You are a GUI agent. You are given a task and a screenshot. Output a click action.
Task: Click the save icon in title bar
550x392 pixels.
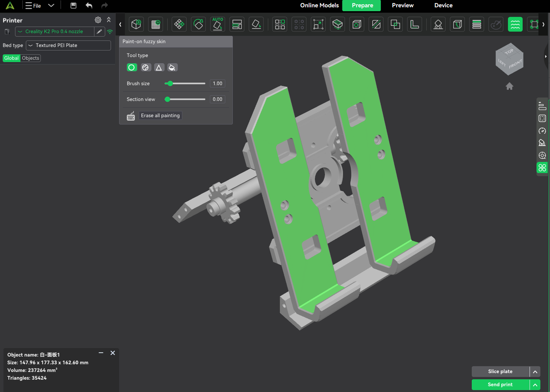click(x=73, y=6)
